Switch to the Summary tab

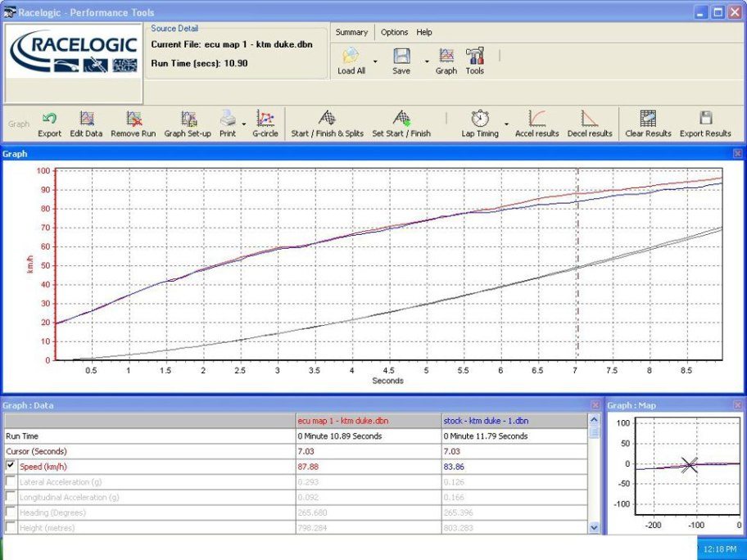pos(351,33)
